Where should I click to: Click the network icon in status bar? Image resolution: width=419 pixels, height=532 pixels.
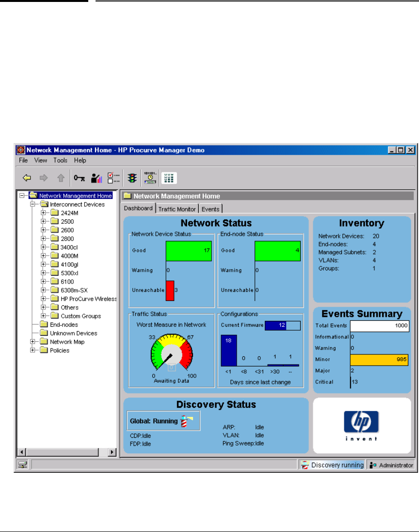point(23,465)
